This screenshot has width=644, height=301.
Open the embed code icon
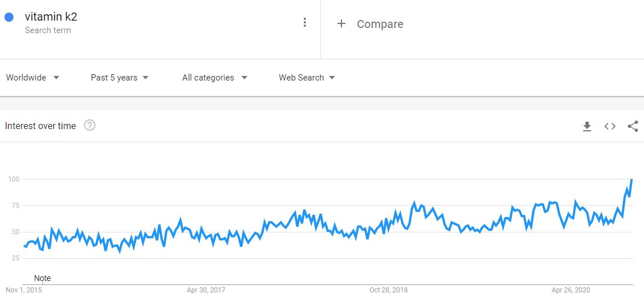610,126
